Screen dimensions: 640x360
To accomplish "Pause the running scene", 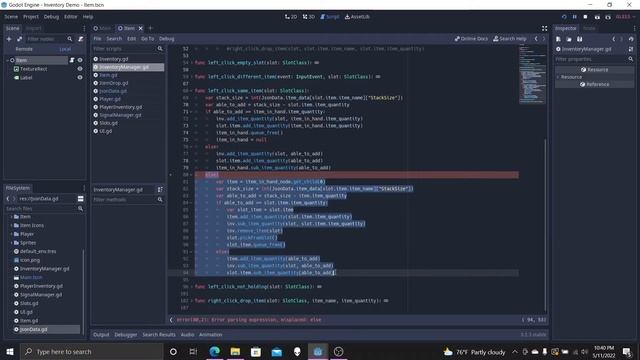I will [575, 17].
